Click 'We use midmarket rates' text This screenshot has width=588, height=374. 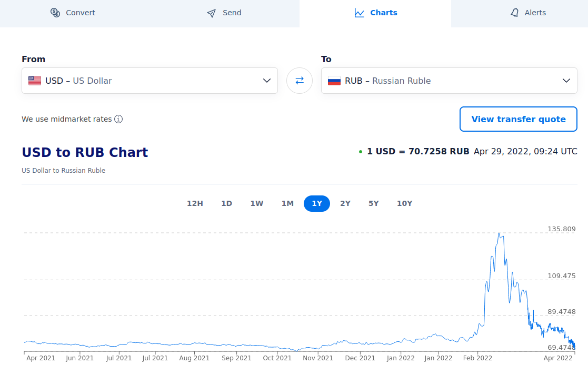tap(67, 119)
